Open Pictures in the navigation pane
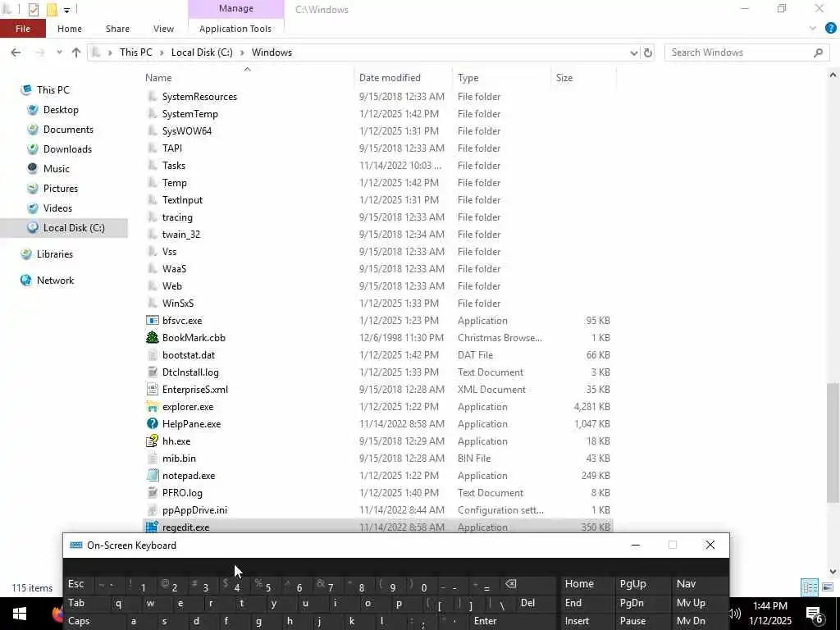 [x=61, y=189]
